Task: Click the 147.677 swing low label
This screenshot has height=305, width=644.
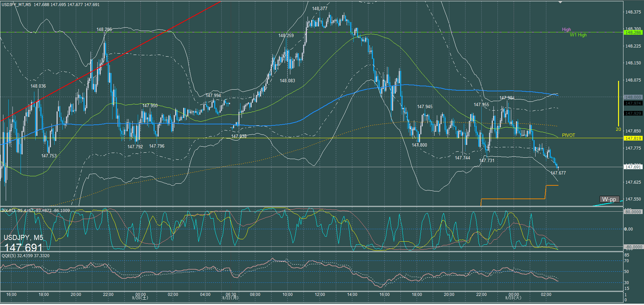Action: tap(558, 173)
